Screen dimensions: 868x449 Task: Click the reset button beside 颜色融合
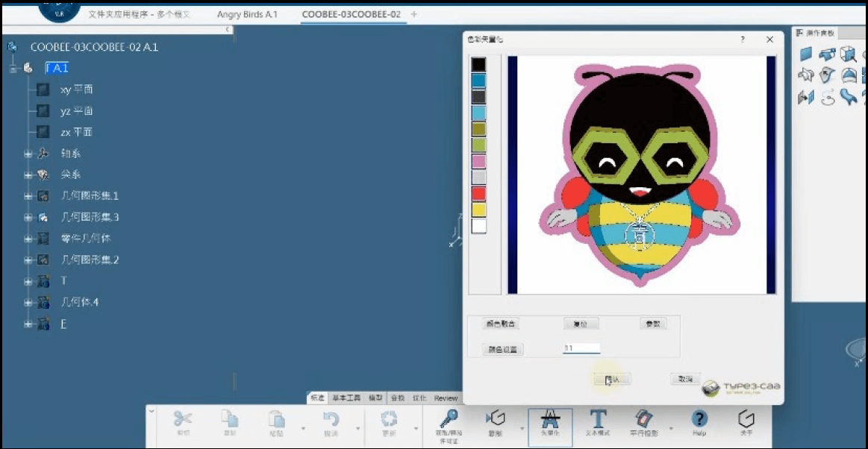pos(581,324)
